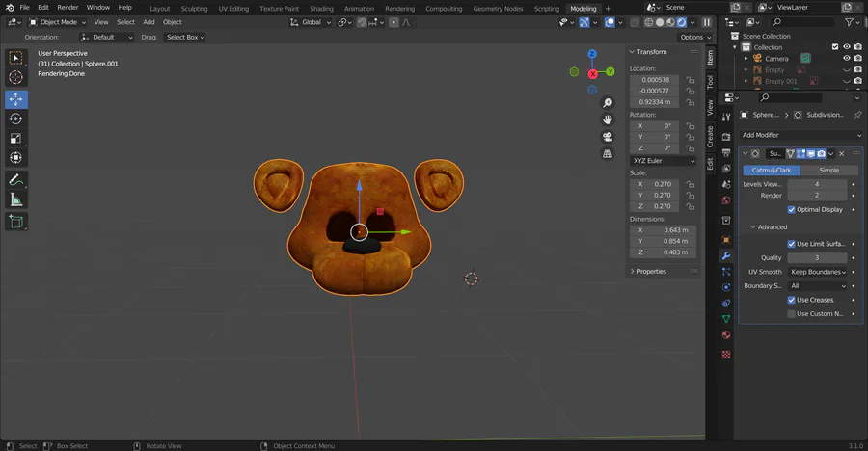Screen dimensions: 868x451
Task: Collapse the Advanced section
Action: pos(769,226)
